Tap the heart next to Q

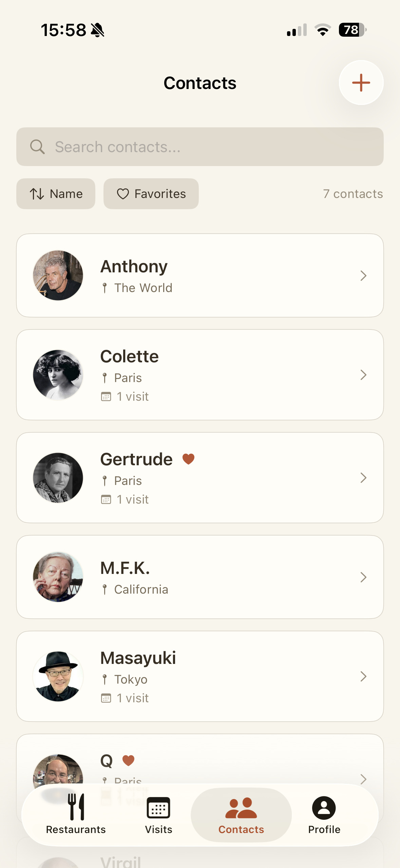pyautogui.click(x=128, y=761)
